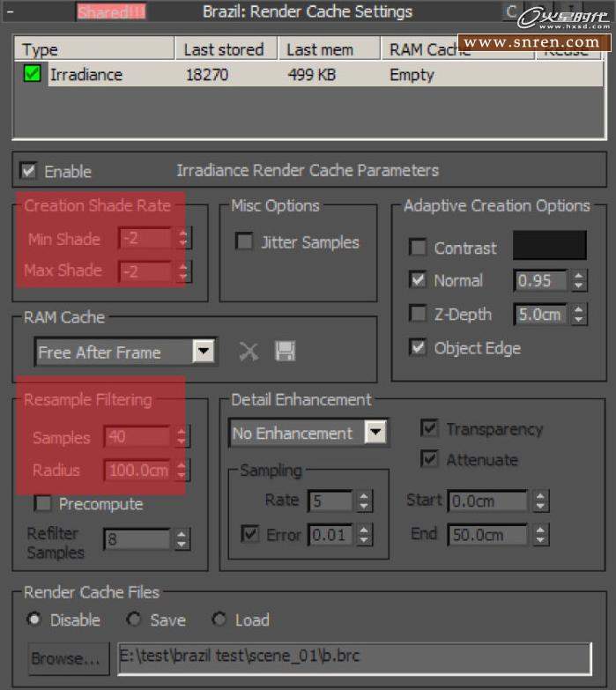Click the Empty RAM cache status
The height and width of the screenshot is (690, 616).
coord(412,75)
